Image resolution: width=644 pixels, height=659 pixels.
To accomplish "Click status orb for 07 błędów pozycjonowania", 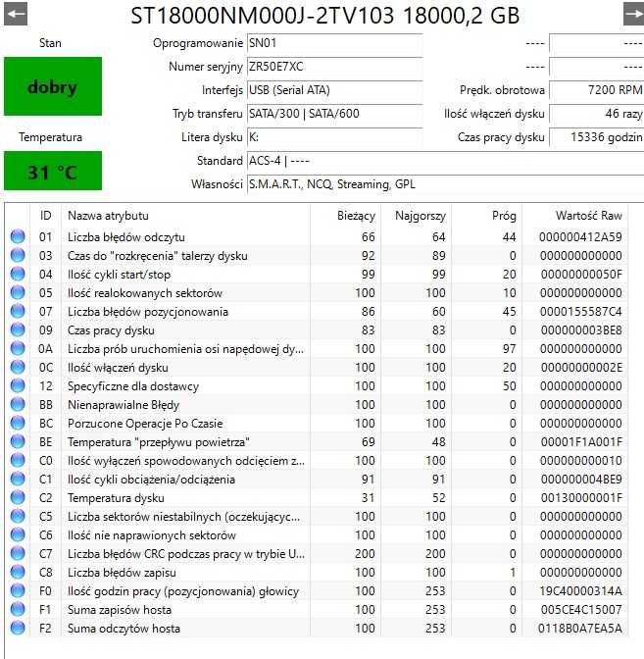I will (18, 311).
